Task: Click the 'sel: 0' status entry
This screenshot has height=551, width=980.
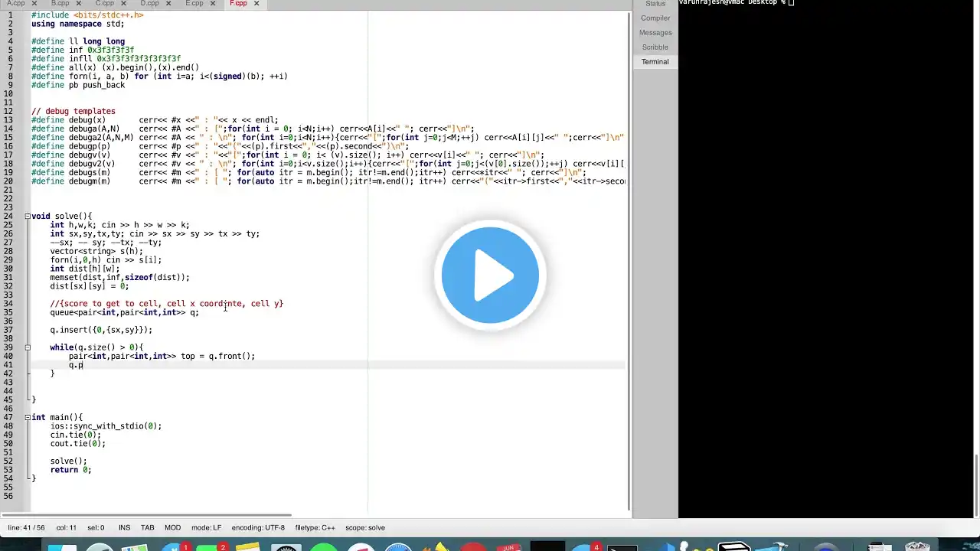Action: pyautogui.click(x=96, y=527)
